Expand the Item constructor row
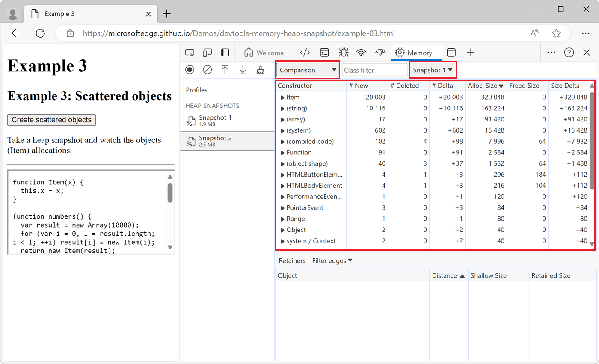This screenshot has height=364, width=599. (x=282, y=97)
